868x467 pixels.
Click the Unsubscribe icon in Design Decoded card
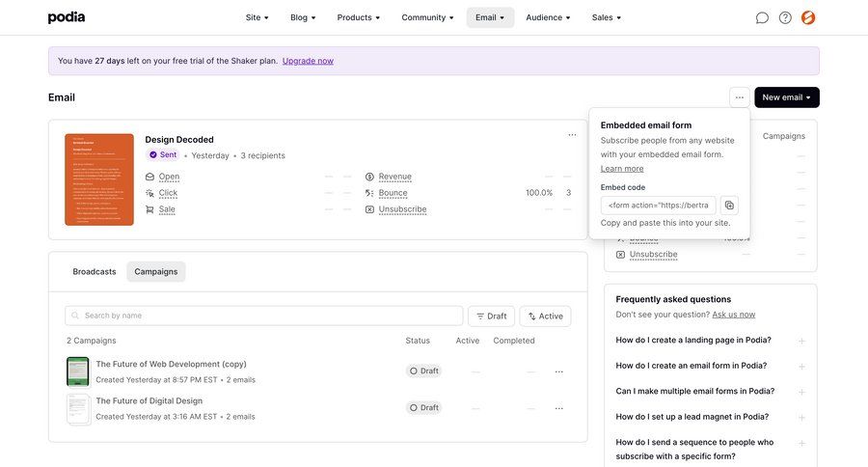[369, 209]
